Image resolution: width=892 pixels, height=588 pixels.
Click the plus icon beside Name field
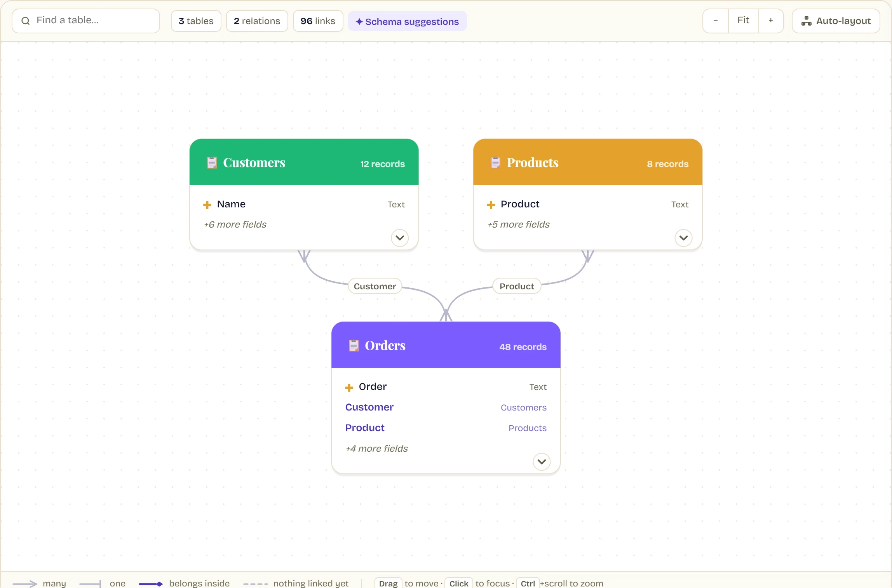[207, 205]
